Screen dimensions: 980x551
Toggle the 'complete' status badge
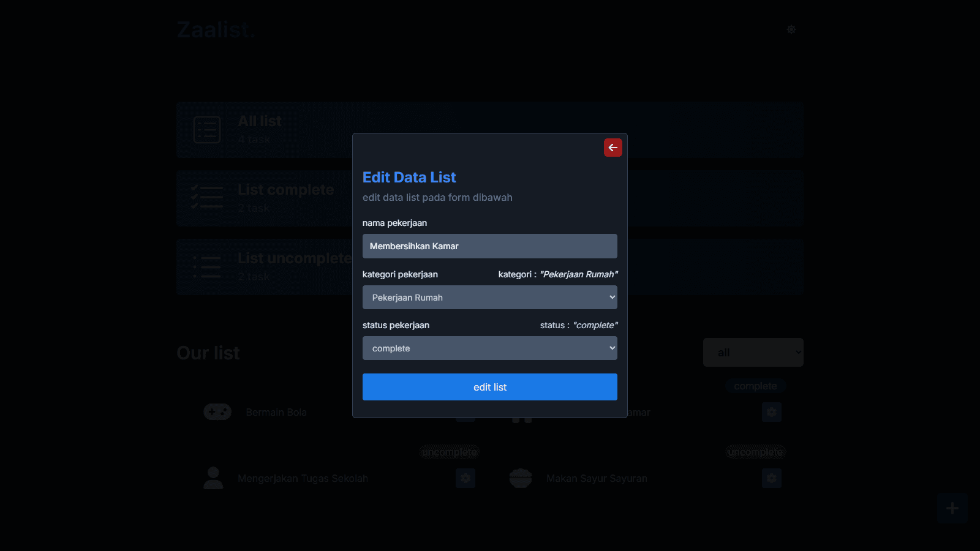[755, 386]
